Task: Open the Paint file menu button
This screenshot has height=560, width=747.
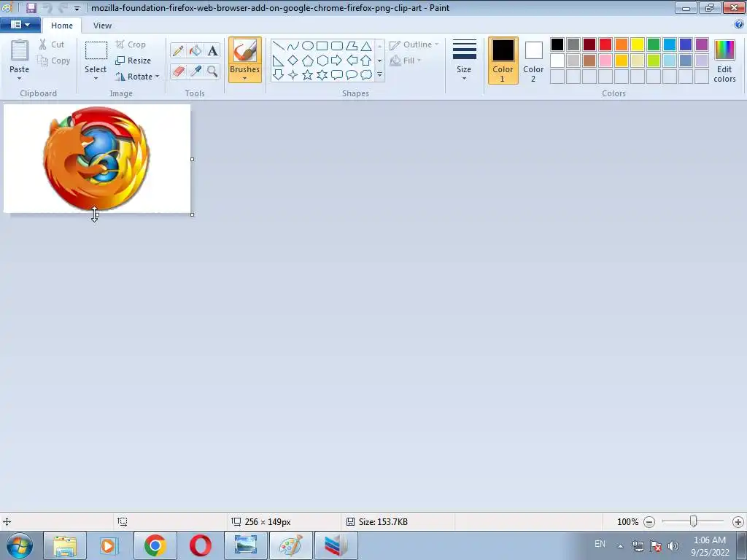Action: 20,25
